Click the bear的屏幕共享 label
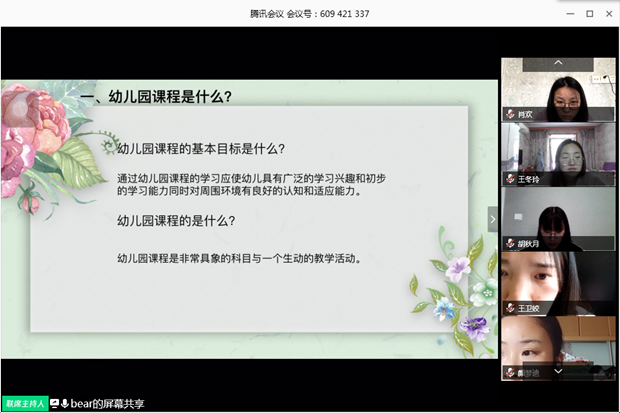This screenshot has height=413, width=620. (108, 404)
